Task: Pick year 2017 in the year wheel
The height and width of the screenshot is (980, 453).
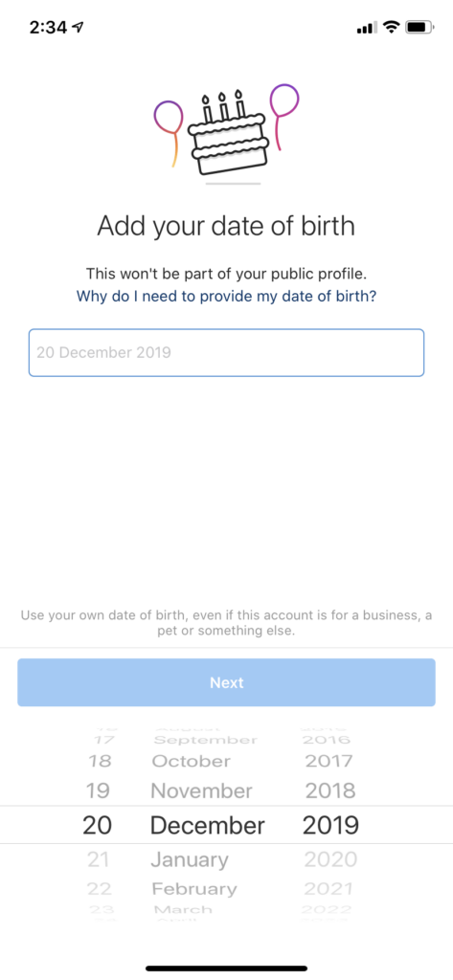Action: (x=329, y=761)
